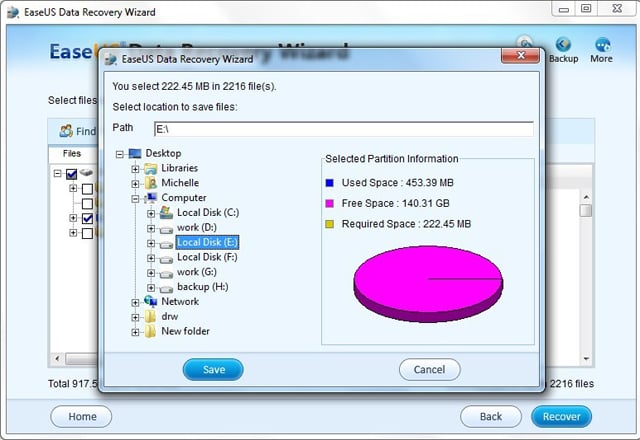Image resolution: width=640 pixels, height=440 pixels.
Task: Cancel the save location dialog
Action: 429,369
